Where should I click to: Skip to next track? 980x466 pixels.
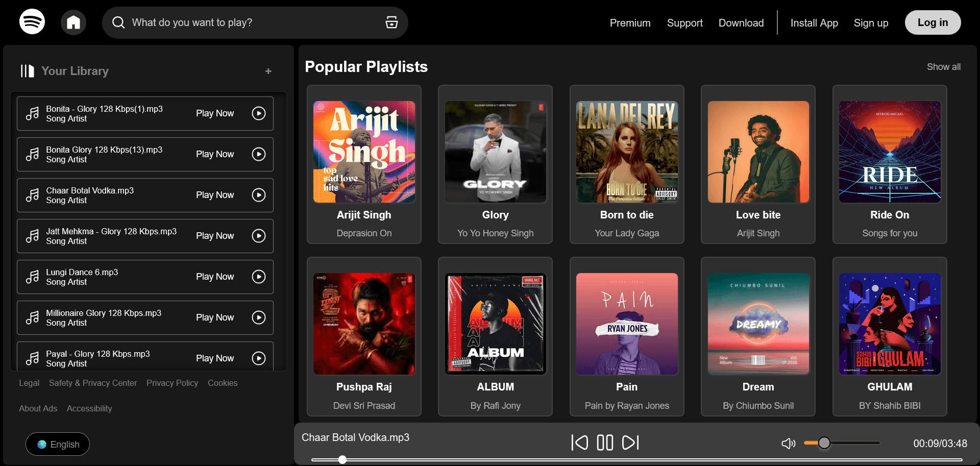click(x=630, y=443)
